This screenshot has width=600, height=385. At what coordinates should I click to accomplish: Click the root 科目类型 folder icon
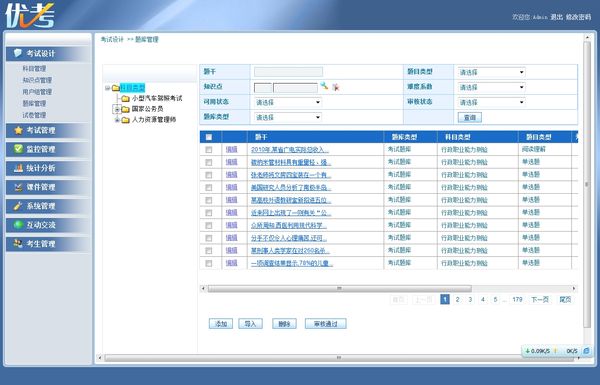pyautogui.click(x=116, y=88)
